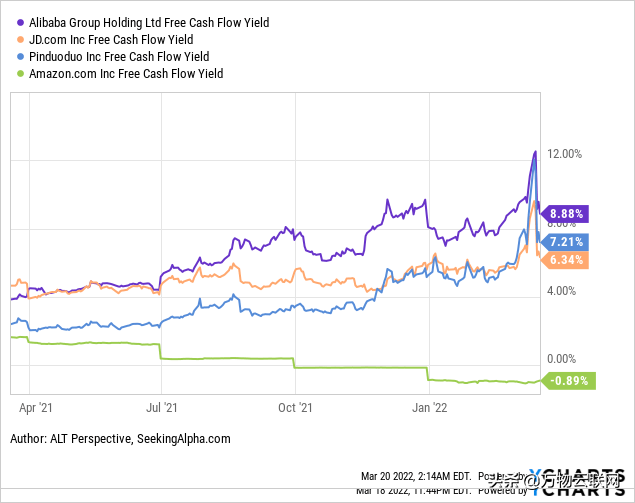Click the 8.88% Alibaba value tag

(x=565, y=214)
